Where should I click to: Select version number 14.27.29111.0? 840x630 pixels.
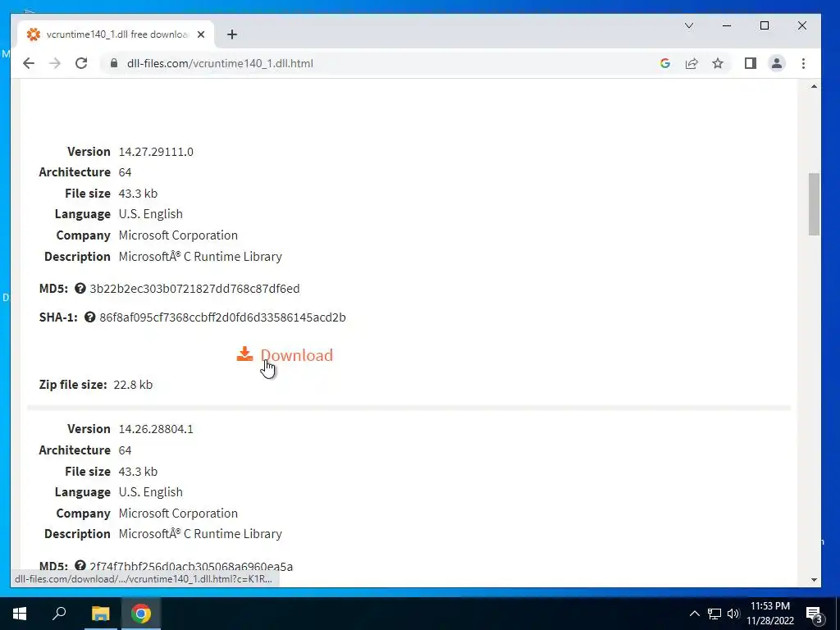click(x=156, y=152)
